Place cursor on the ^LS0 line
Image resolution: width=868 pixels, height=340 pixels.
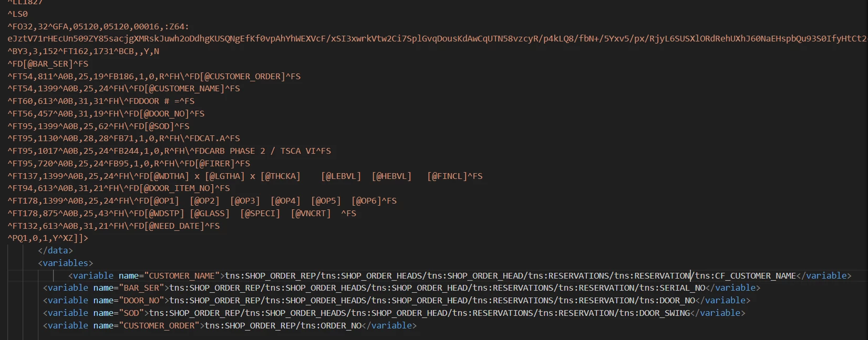(17, 14)
